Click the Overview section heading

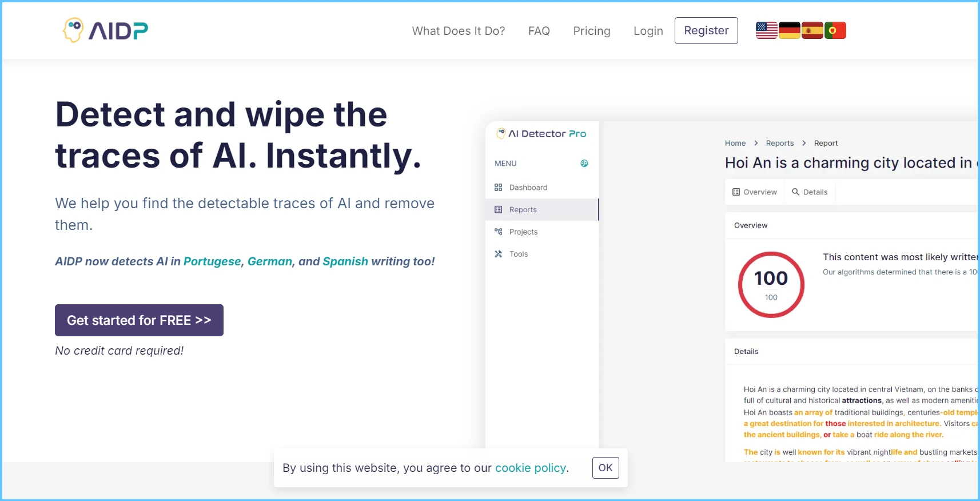point(751,225)
